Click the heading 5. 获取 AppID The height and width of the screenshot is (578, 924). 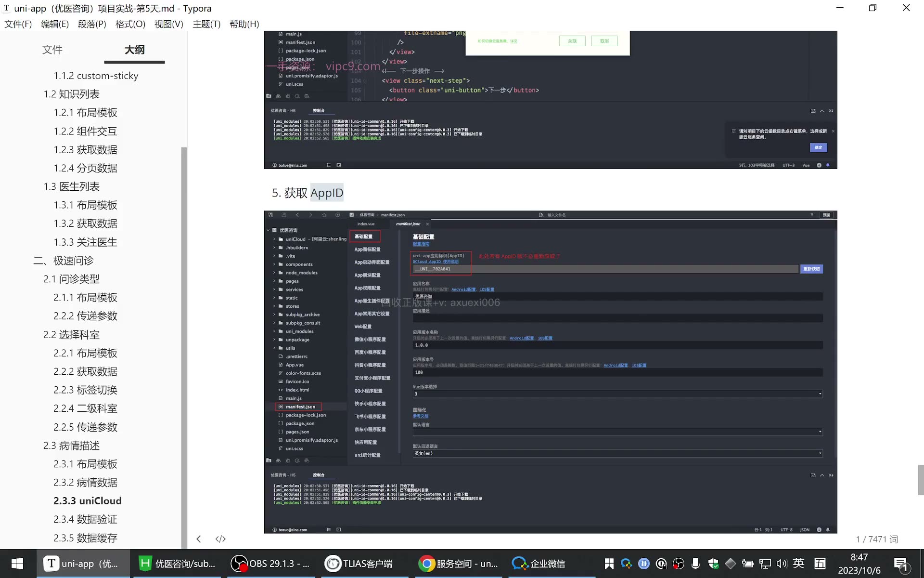click(308, 193)
